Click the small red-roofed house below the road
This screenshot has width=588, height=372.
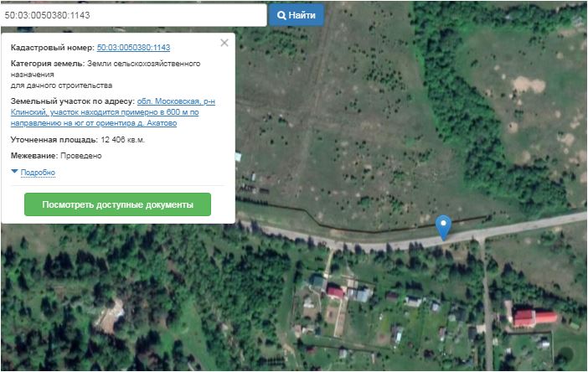tap(335, 292)
